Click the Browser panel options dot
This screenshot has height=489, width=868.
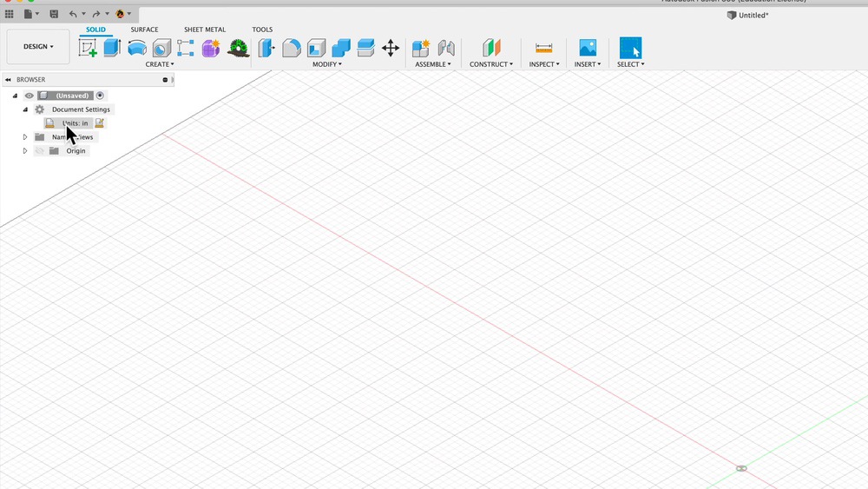tap(165, 80)
